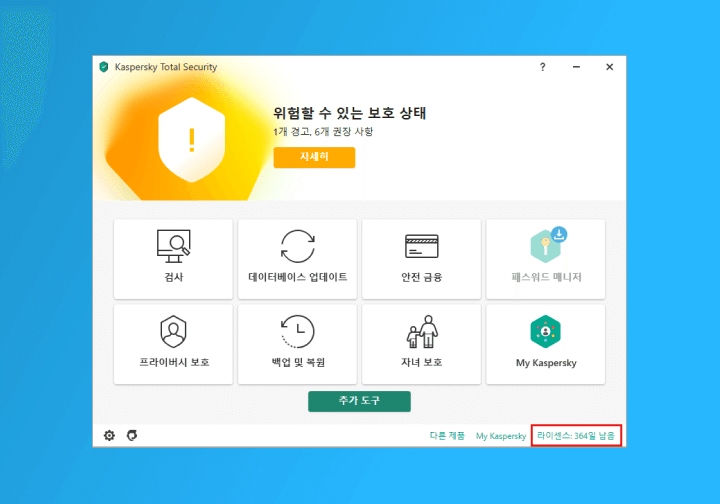Open the My Kaspersky hexagon icon
The image size is (720, 504).
click(x=545, y=331)
